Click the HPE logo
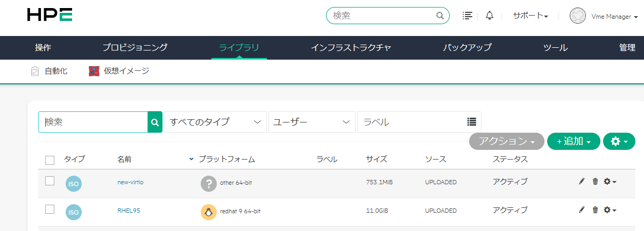The image size is (644, 231). point(49,16)
